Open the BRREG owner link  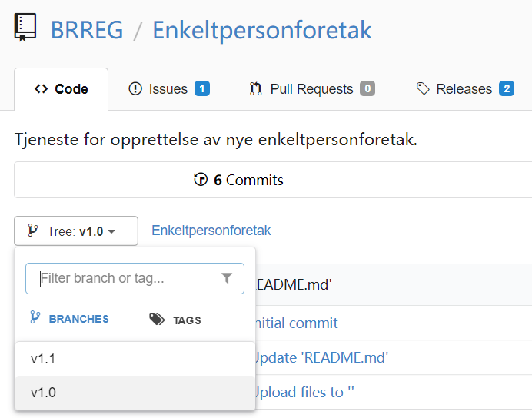click(x=87, y=30)
